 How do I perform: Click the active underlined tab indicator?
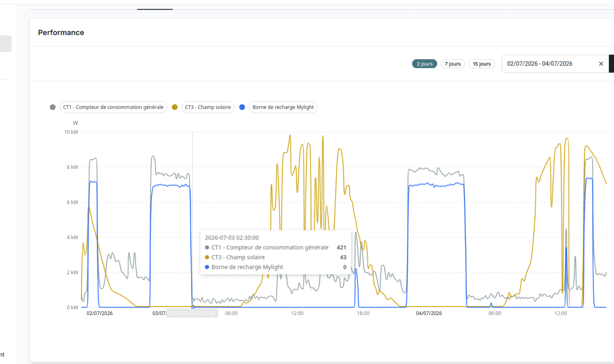click(155, 9)
